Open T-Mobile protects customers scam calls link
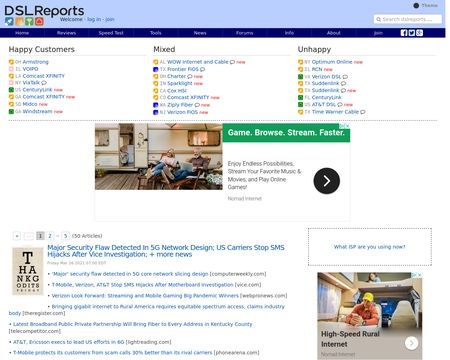 [113, 353]
